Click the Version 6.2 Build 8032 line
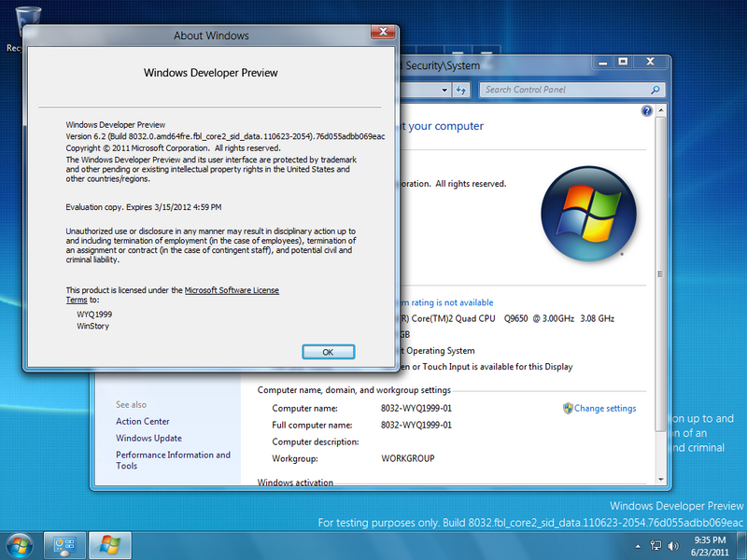 (225, 136)
